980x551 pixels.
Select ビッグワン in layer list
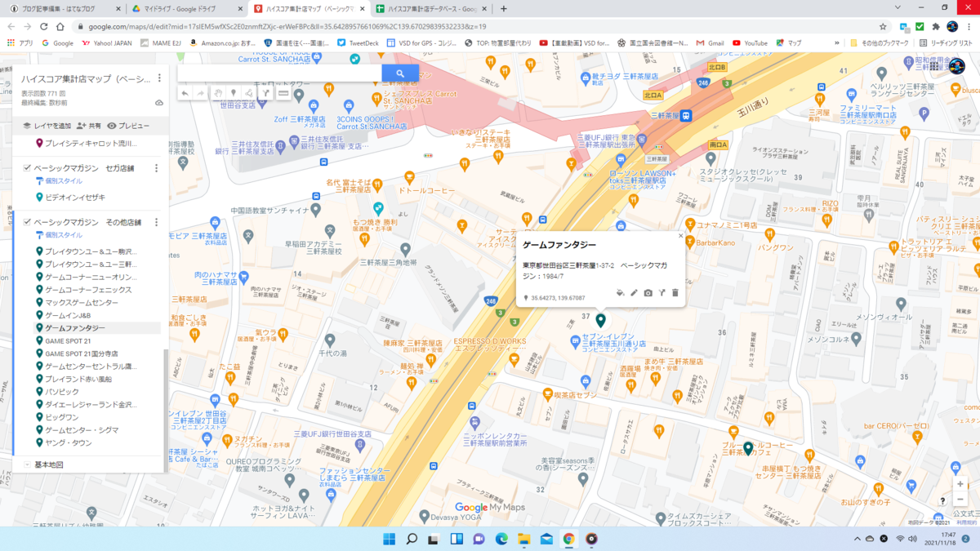[x=62, y=417]
